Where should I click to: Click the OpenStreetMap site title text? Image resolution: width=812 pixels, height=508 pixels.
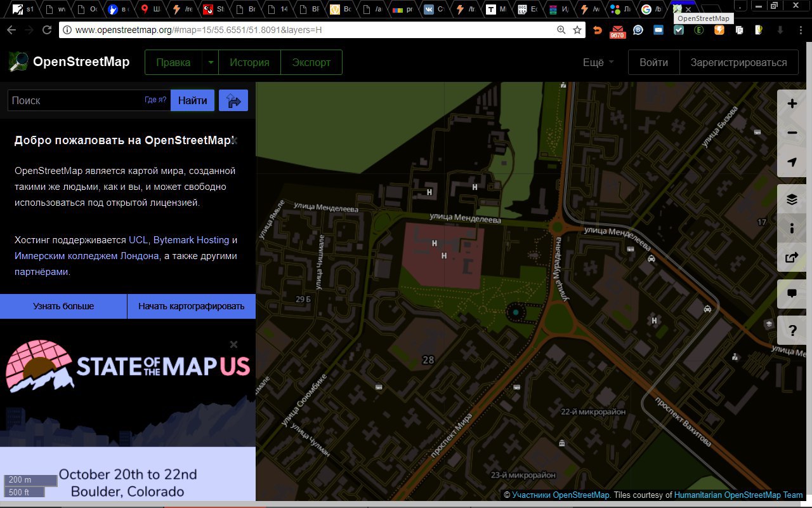tap(81, 62)
